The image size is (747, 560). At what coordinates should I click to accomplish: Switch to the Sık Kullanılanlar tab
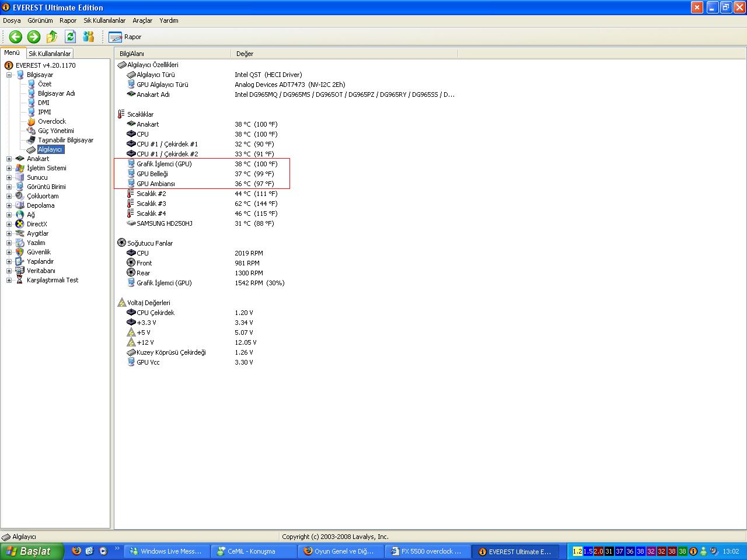point(50,54)
